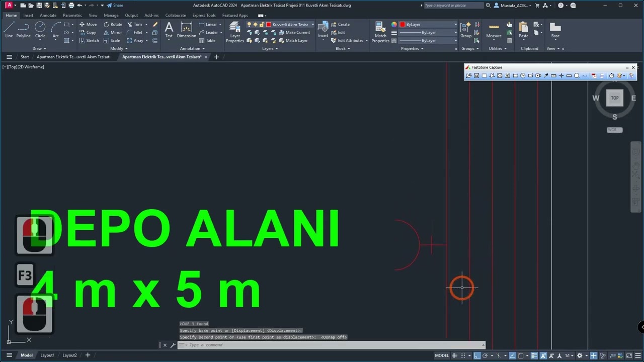
Task: Click the TOP face of ViewCube
Action: pyautogui.click(x=615, y=98)
